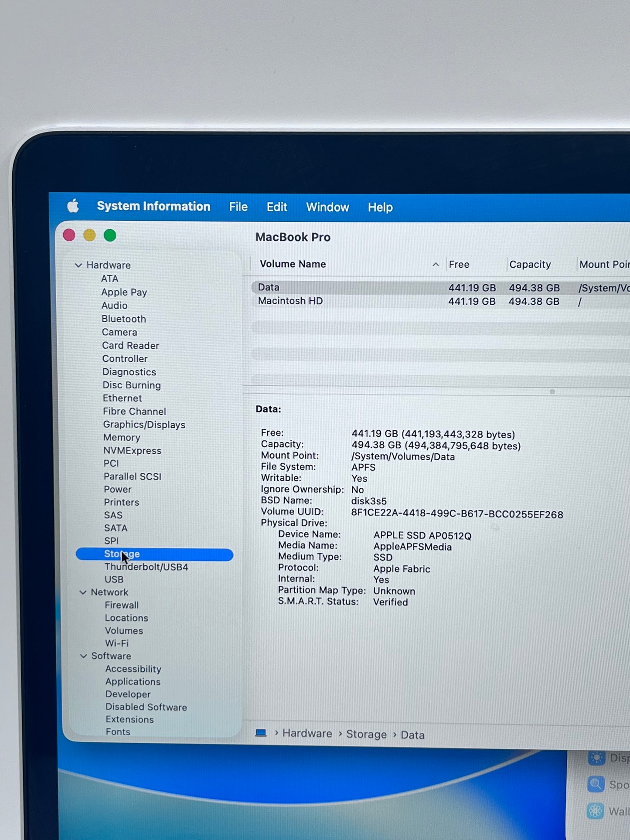Toggle sort arrow on Volume Name column

point(435,264)
